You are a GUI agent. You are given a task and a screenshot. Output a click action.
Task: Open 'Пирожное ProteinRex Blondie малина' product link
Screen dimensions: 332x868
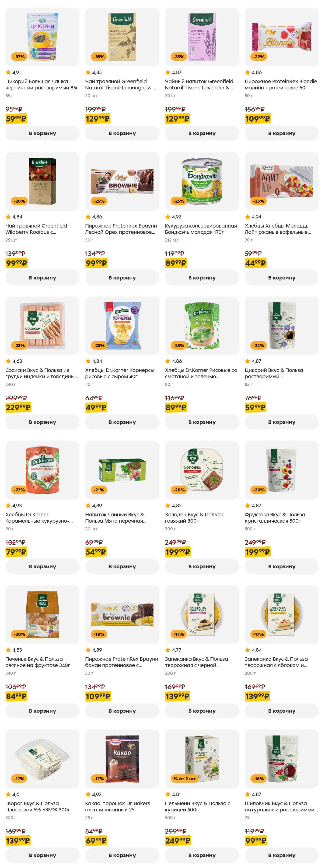(x=280, y=85)
